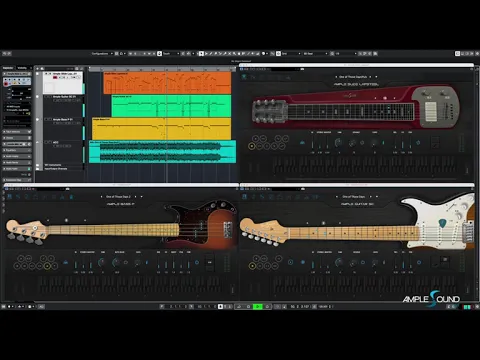Click the Stop button left of Play
Image resolution: width=480 pixels, height=360 pixels.
tap(248, 306)
